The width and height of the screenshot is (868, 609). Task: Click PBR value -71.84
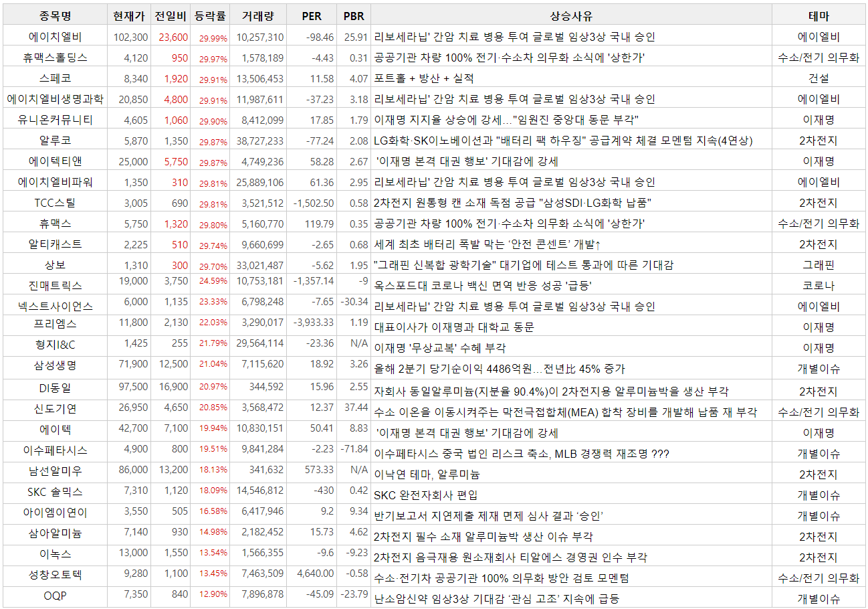click(353, 449)
